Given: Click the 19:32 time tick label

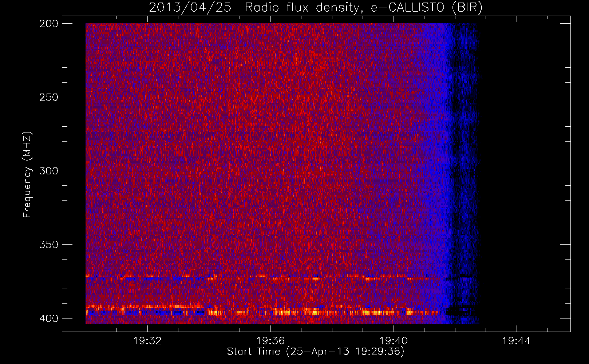Looking at the screenshot, I should point(147,341).
